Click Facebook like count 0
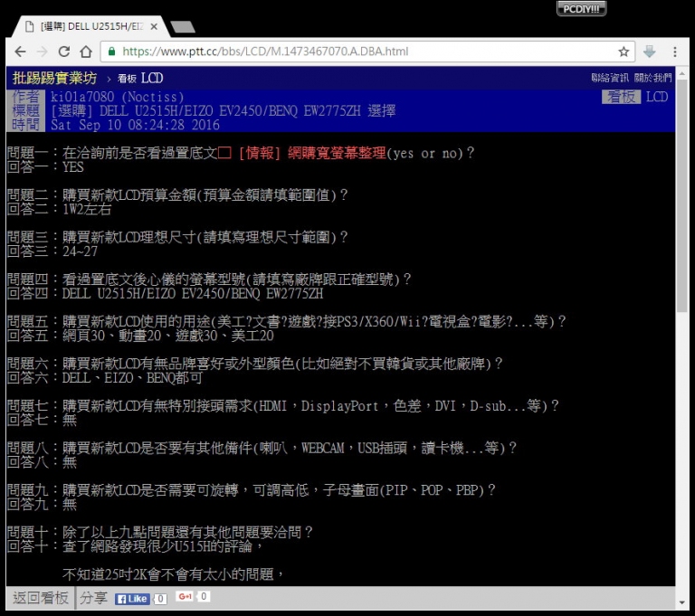The width and height of the screenshot is (695, 616). click(x=161, y=599)
